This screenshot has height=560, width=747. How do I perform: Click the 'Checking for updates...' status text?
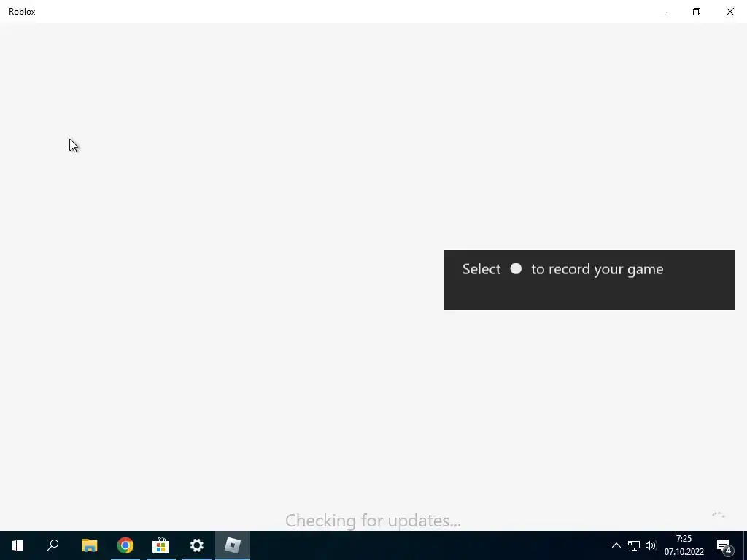[x=373, y=521]
